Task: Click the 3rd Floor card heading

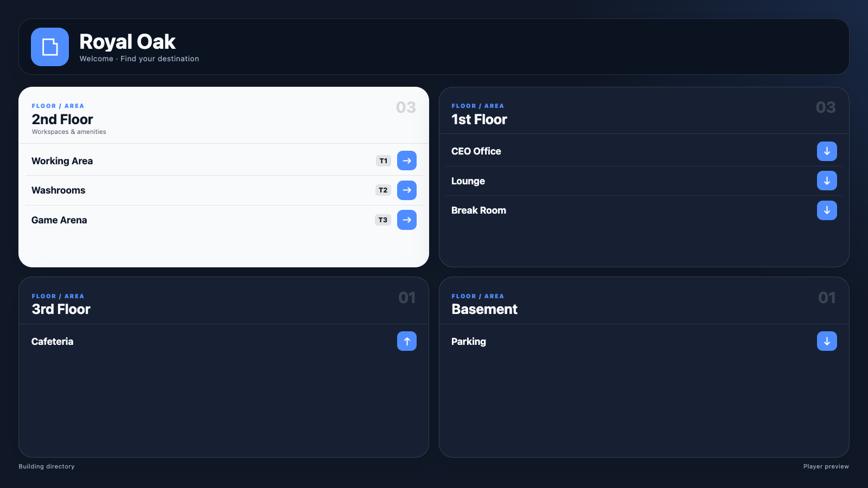Action: 61,309
